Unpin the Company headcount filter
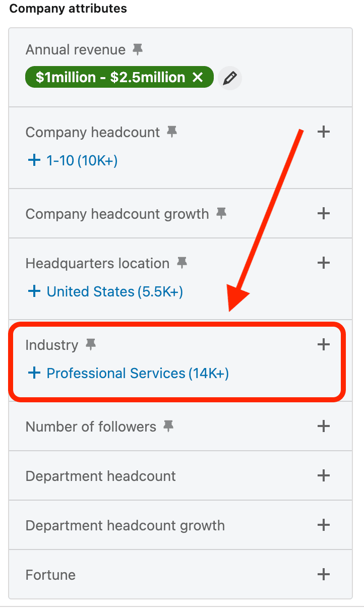This screenshot has width=364, height=609. (x=172, y=132)
